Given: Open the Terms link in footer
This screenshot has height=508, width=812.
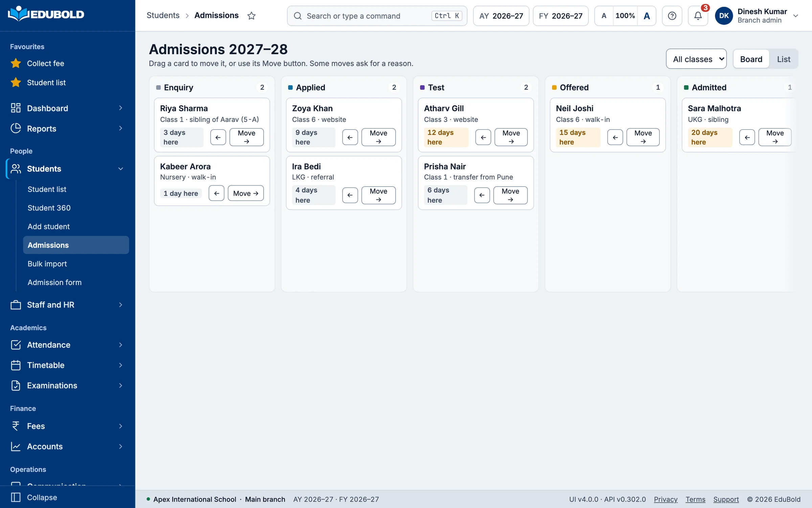Looking at the screenshot, I should (x=695, y=499).
